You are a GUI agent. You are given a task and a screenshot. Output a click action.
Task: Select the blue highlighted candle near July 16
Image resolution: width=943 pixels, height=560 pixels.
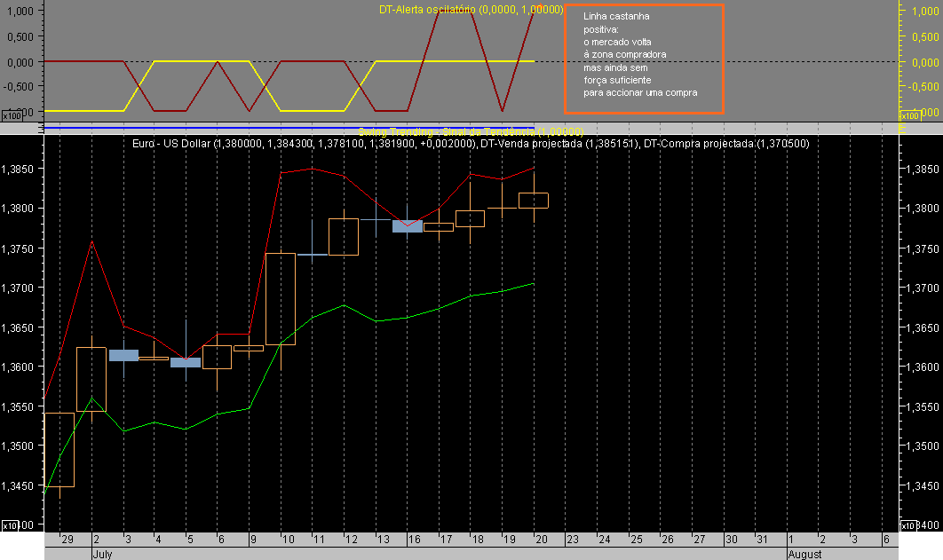[408, 225]
